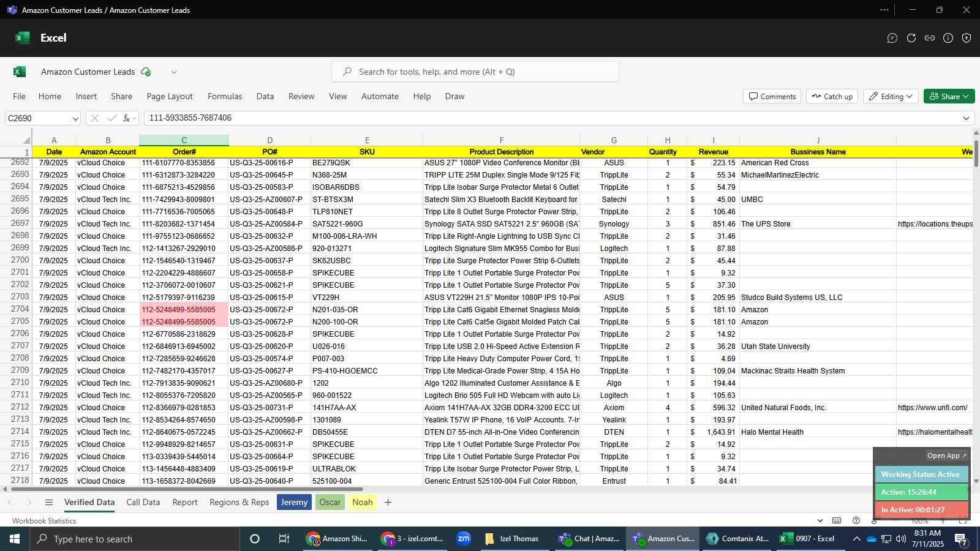Image resolution: width=980 pixels, height=551 pixels.
Task: Open the Teams chat conversation icon
Action: (x=892, y=38)
